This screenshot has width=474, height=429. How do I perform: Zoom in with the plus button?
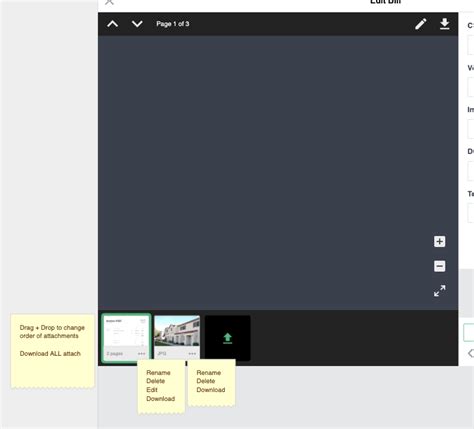pyautogui.click(x=440, y=241)
